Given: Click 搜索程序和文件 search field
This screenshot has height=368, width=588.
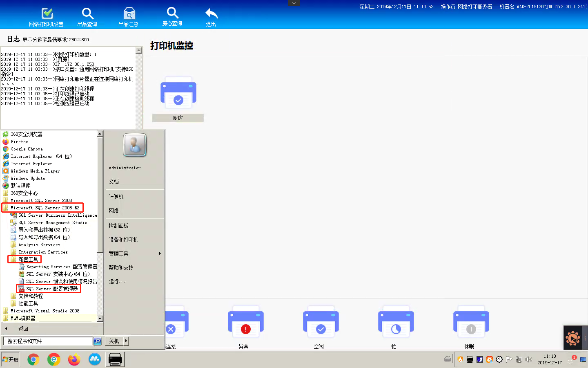Looking at the screenshot, I should click(48, 341).
